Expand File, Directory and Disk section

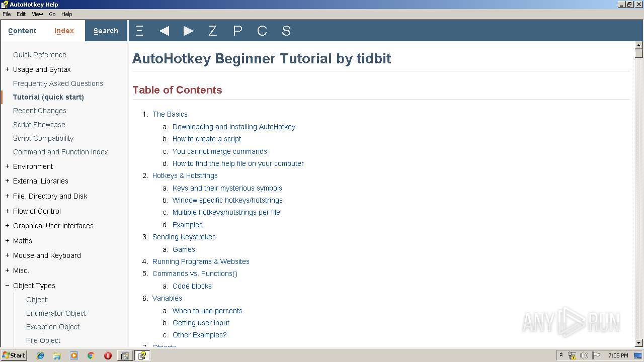(x=7, y=196)
